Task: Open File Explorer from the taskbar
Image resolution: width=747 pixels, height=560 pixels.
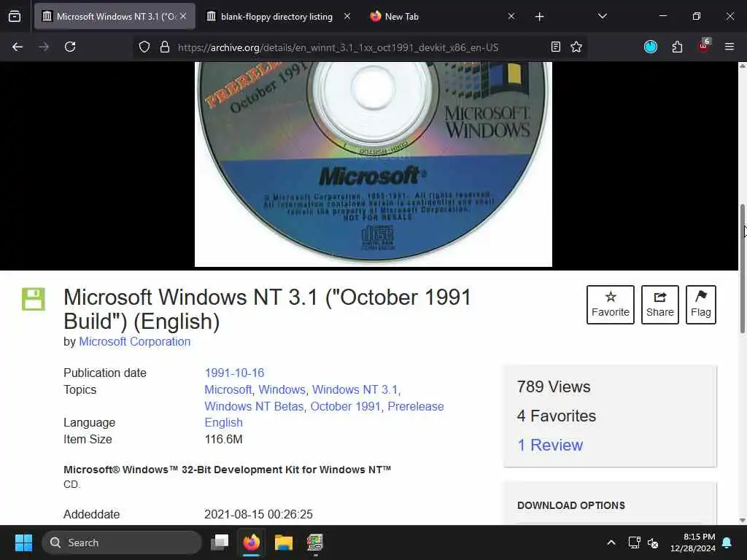Action: [284, 542]
